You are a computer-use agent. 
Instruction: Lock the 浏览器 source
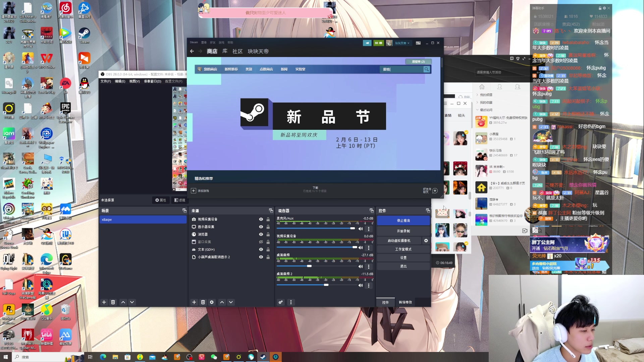(x=268, y=234)
